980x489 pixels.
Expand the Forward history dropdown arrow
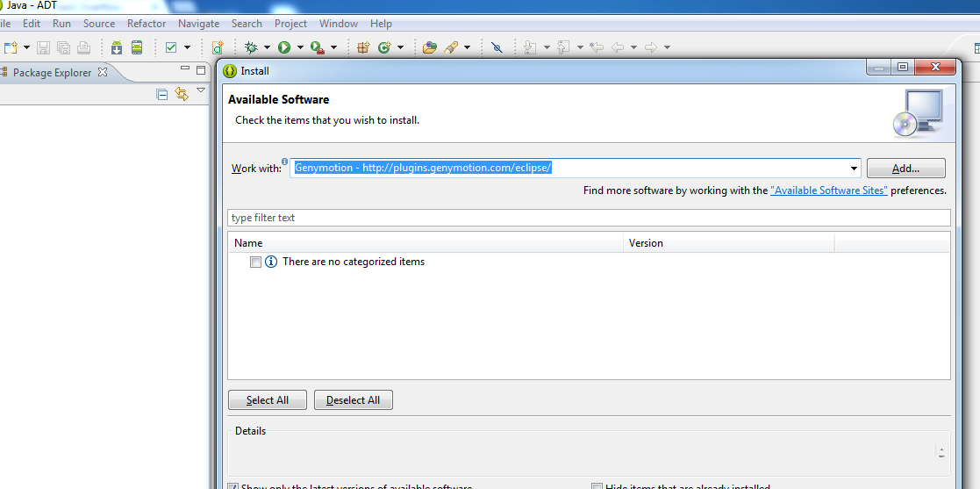coord(667,47)
